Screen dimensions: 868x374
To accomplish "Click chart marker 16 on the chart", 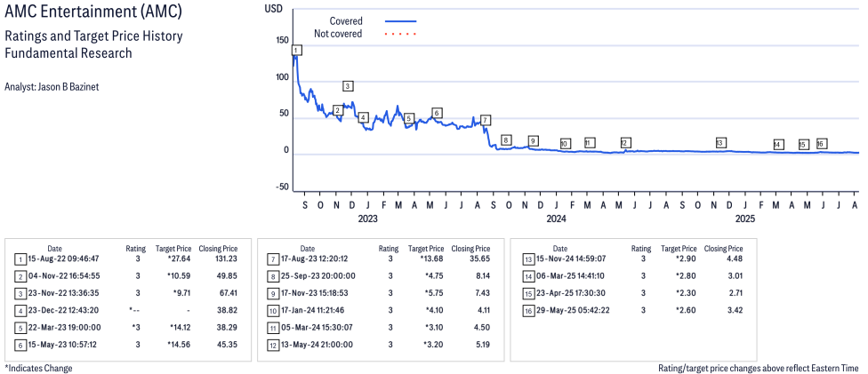I will (x=822, y=144).
